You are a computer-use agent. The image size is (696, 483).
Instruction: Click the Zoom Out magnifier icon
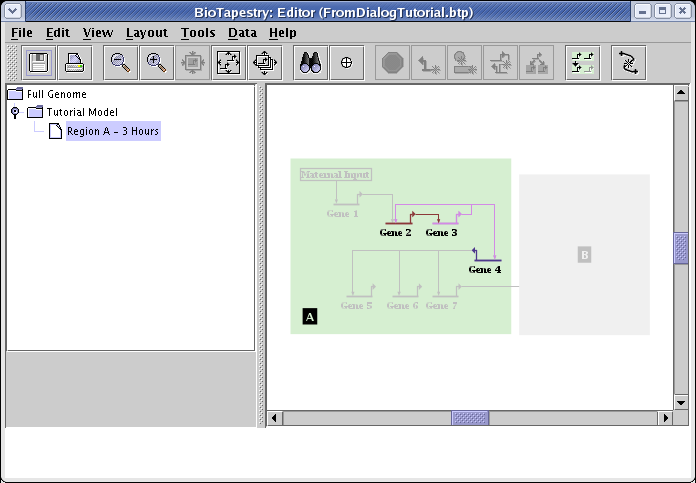120,62
